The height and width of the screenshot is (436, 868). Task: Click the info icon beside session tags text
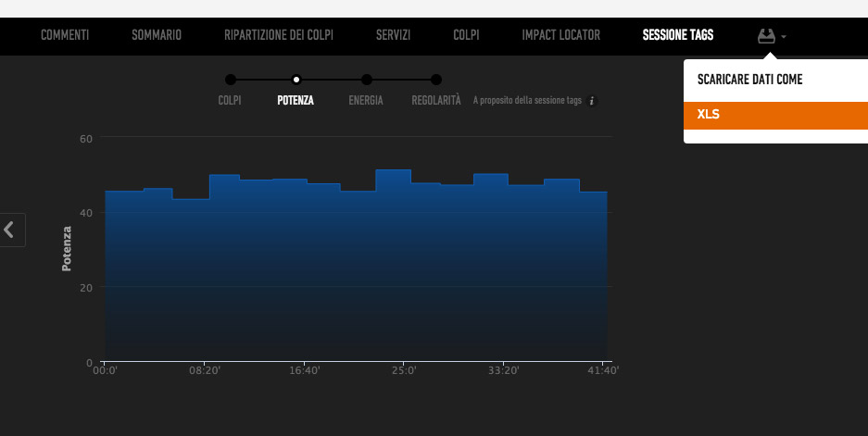coord(592,101)
